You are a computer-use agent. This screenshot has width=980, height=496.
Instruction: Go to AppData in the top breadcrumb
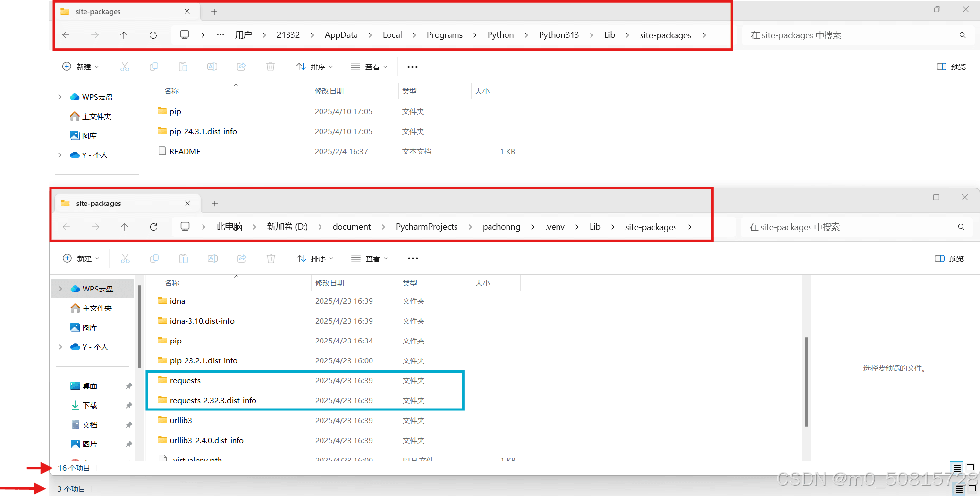point(341,35)
